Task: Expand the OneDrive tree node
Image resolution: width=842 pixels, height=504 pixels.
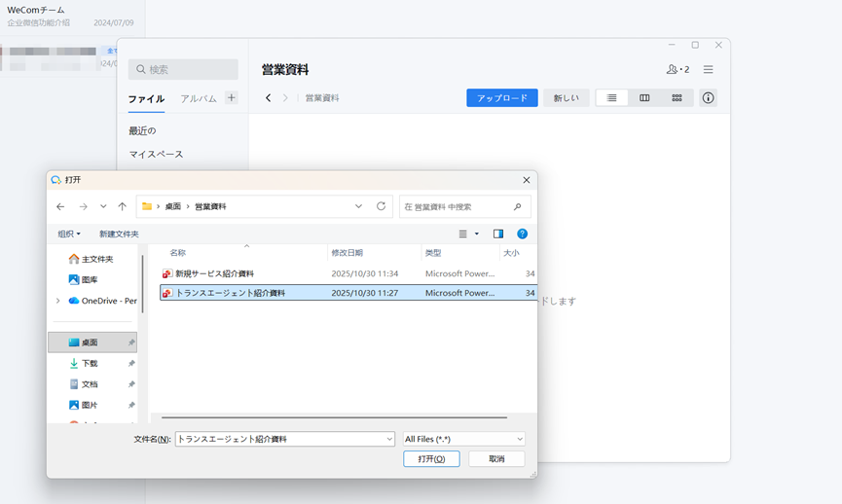Action: click(x=58, y=302)
